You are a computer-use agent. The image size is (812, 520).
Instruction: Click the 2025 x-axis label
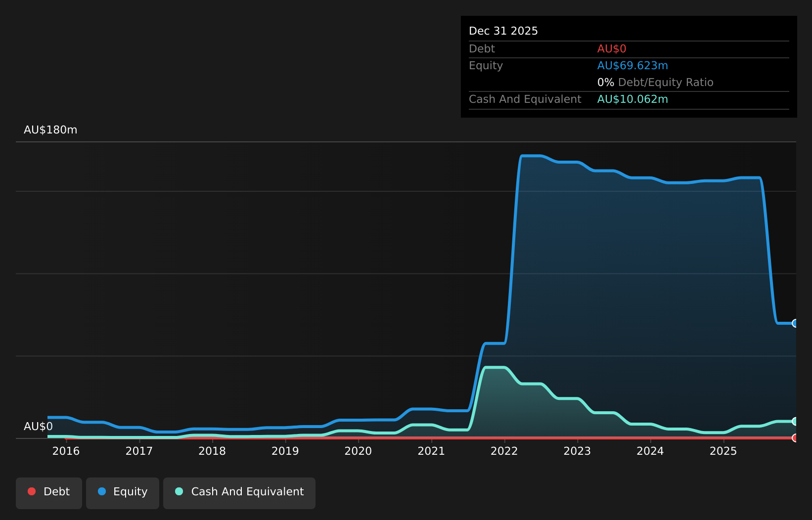723,451
